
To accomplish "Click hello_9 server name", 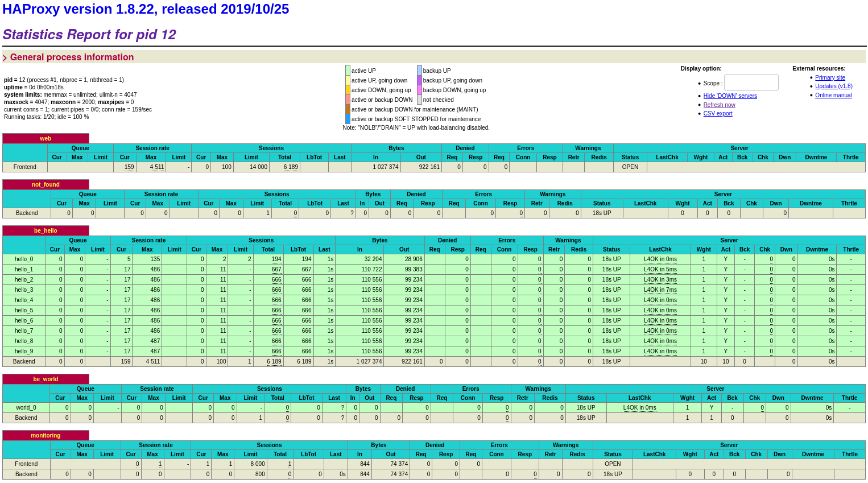I will pyautogui.click(x=24, y=351).
